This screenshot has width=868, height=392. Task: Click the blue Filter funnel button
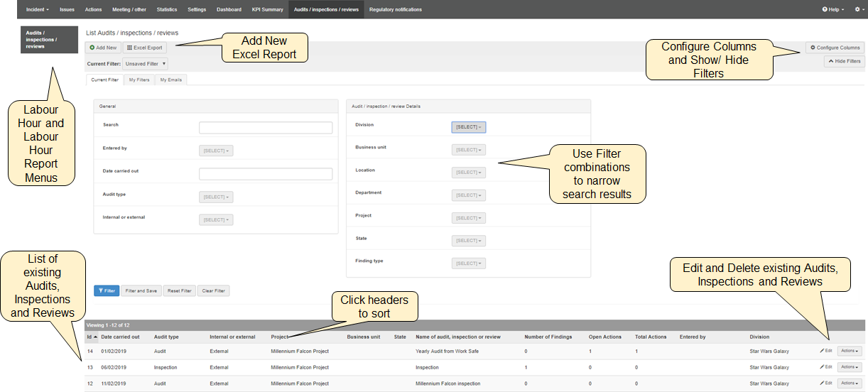pyautogui.click(x=106, y=290)
